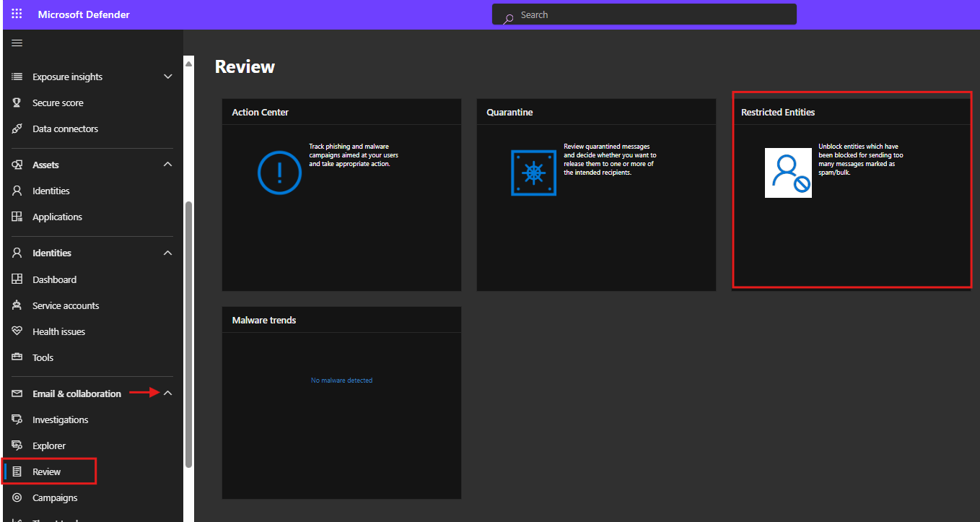Viewport: 980px width, 522px height.
Task: Click the Health issues heart icon
Action: (17, 331)
